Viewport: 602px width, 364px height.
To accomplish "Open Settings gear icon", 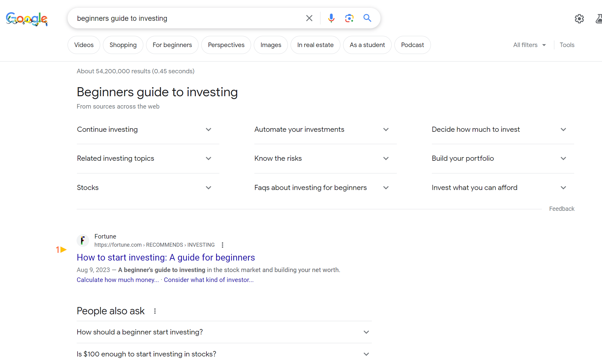I will tap(579, 18).
